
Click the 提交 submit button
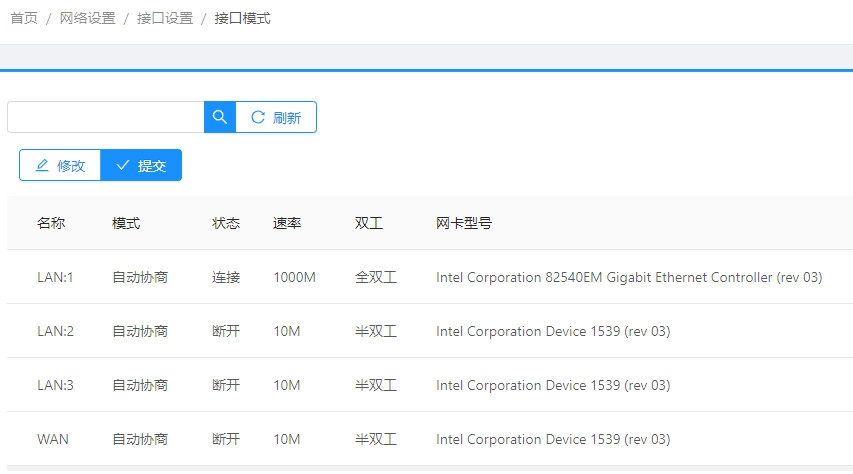pyautogui.click(x=141, y=165)
